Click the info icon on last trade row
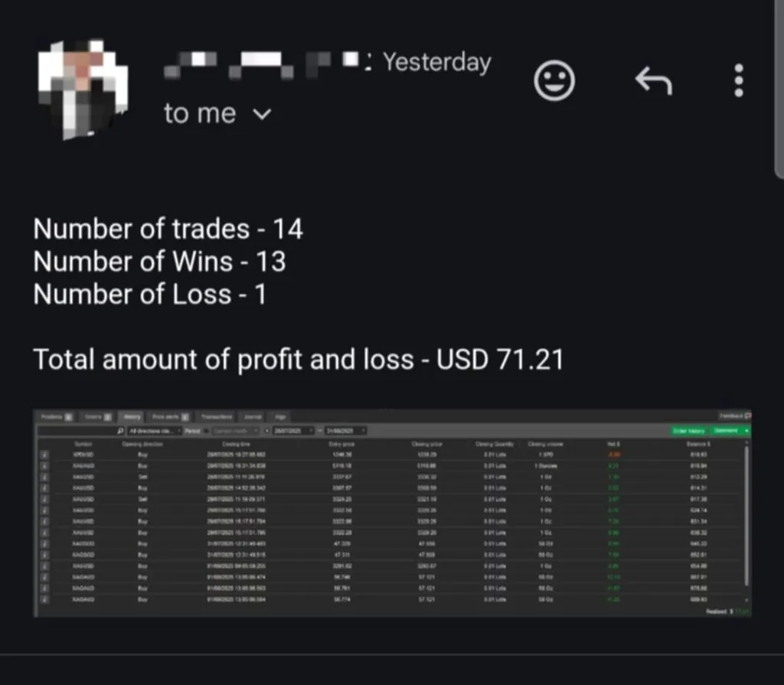This screenshot has width=784, height=685. tap(44, 601)
